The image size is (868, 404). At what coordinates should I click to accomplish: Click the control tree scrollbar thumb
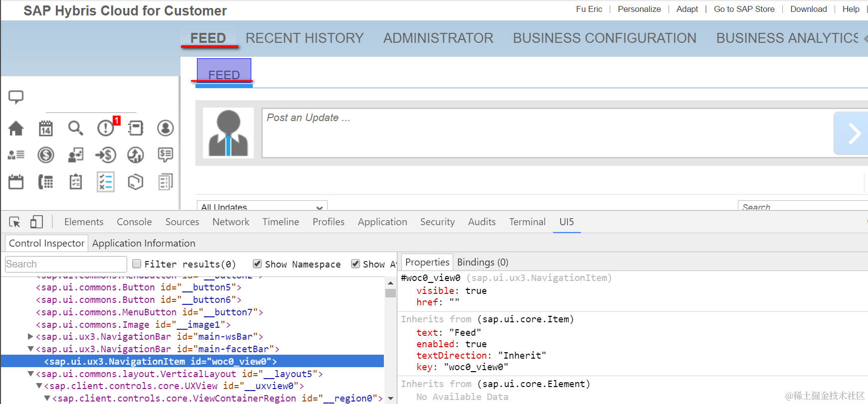point(390,293)
